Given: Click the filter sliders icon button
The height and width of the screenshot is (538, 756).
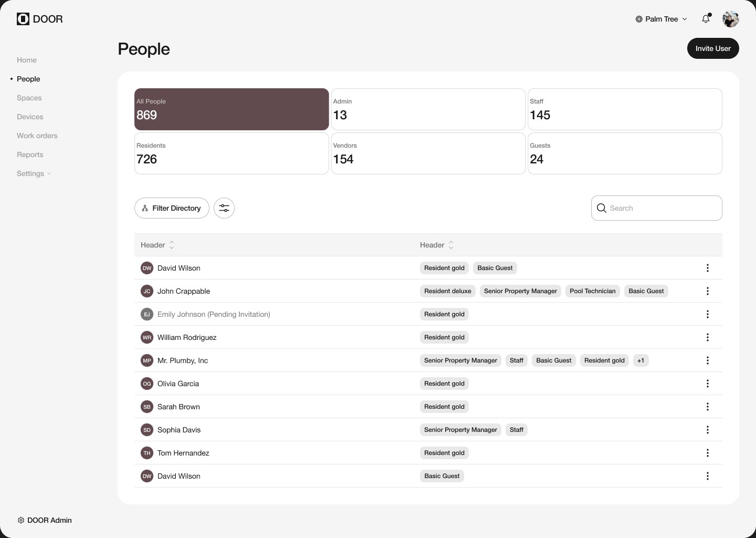Looking at the screenshot, I should point(224,208).
